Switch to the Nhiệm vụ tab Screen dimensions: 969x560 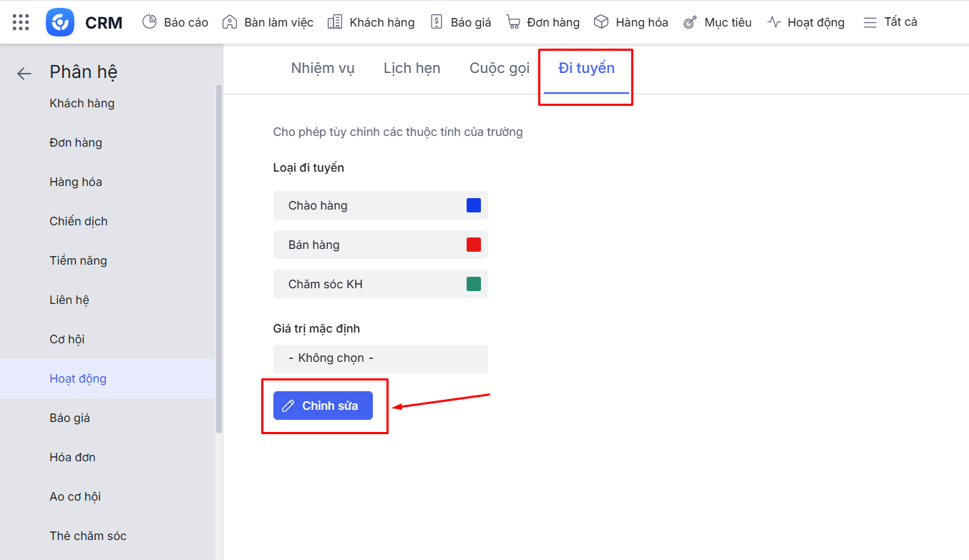pos(323,69)
